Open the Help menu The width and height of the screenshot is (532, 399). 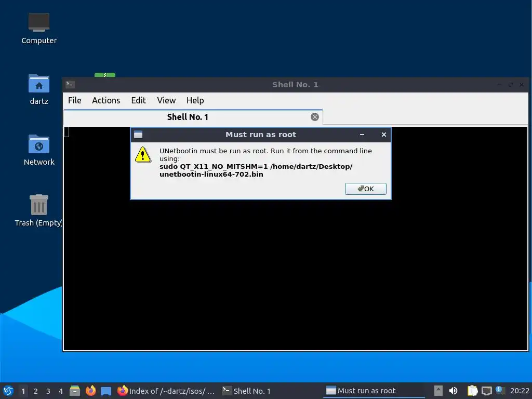pos(195,100)
